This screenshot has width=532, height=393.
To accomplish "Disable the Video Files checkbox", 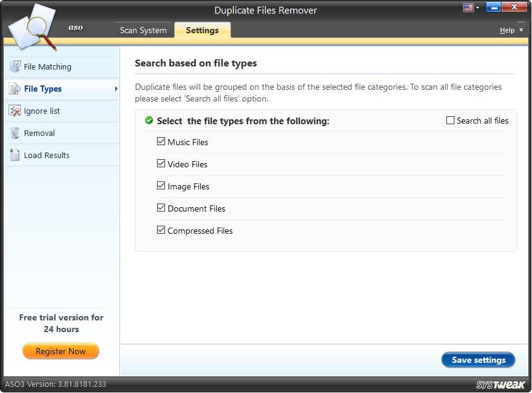I will pyautogui.click(x=161, y=164).
